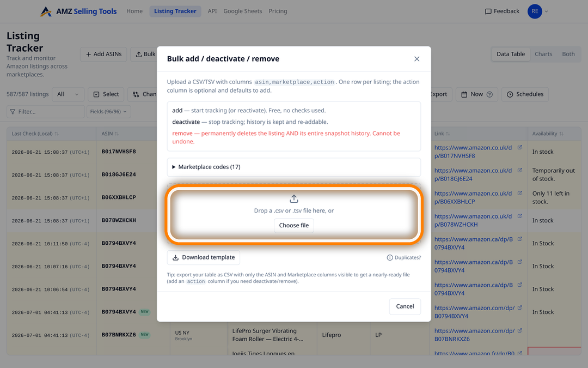Open external link icon for B07BNRKXZ6
This screenshot has height=368, width=588.
tap(520, 331)
